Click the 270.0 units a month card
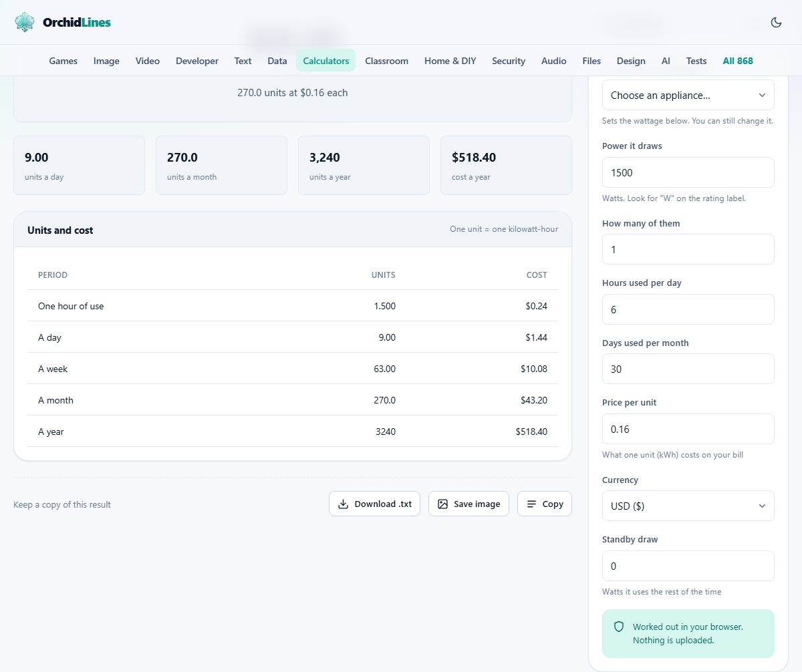Viewport: 802px width, 672px height. 221,166
